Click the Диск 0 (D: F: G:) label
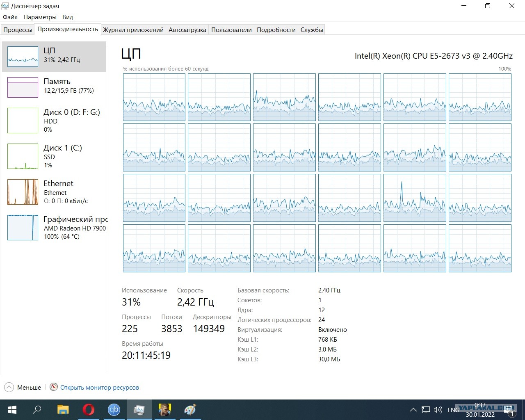Viewport: 525px width, 420px height. click(72, 112)
